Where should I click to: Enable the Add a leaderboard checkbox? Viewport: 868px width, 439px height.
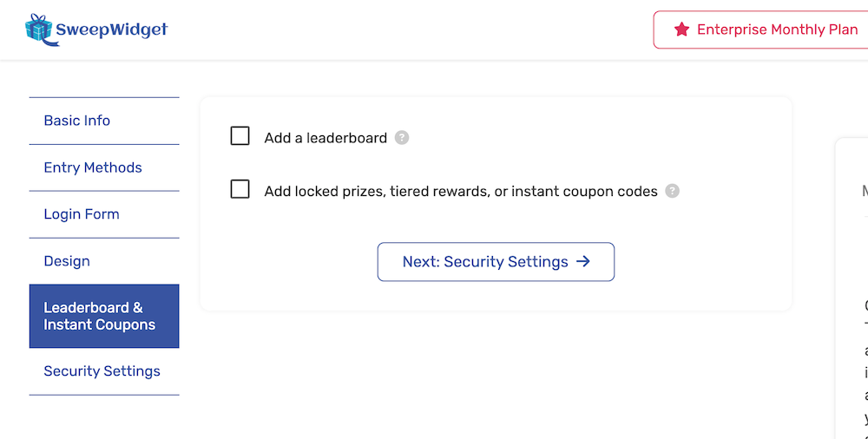[240, 135]
